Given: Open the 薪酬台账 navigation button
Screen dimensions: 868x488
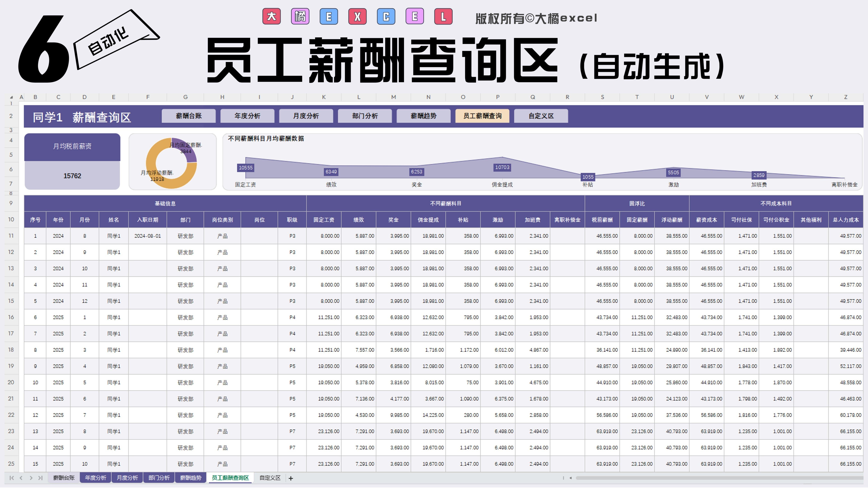Looking at the screenshot, I should point(189,116).
